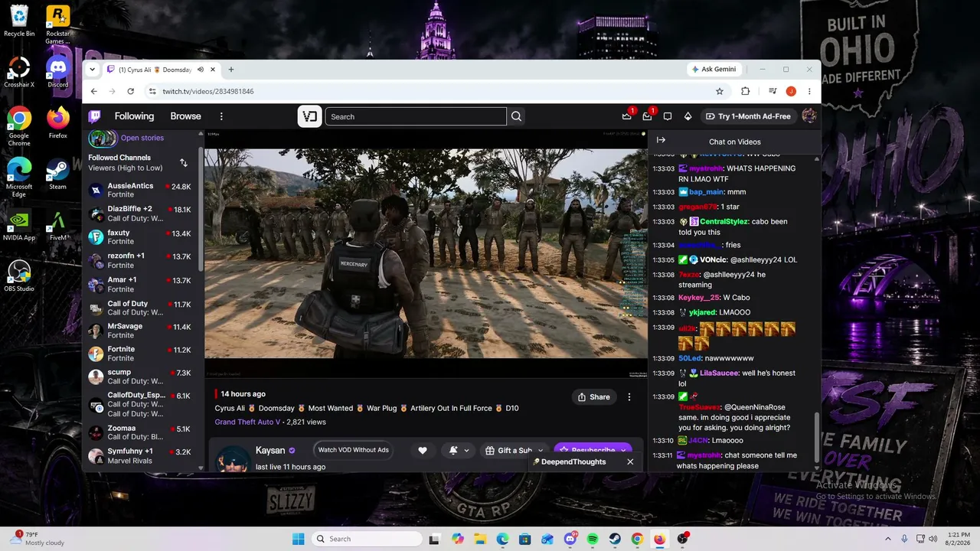Image resolution: width=980 pixels, height=551 pixels.
Task: Go back to the previous page
Action: tap(93, 91)
